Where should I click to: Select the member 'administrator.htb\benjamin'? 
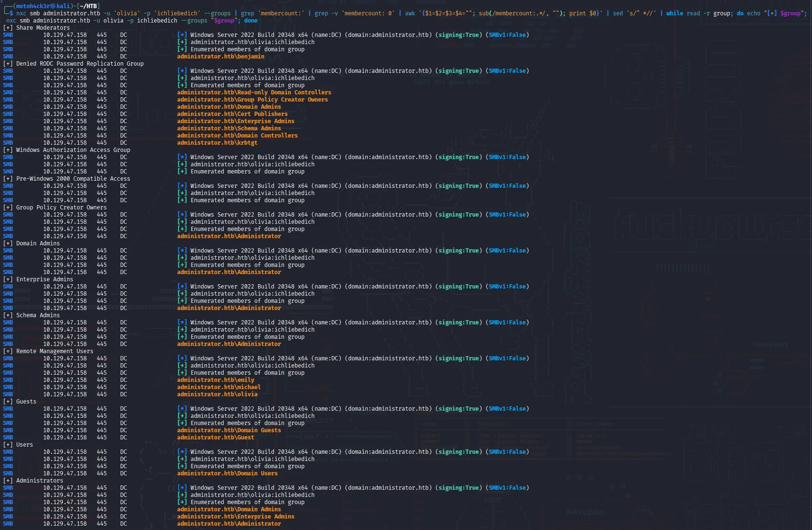(x=221, y=57)
